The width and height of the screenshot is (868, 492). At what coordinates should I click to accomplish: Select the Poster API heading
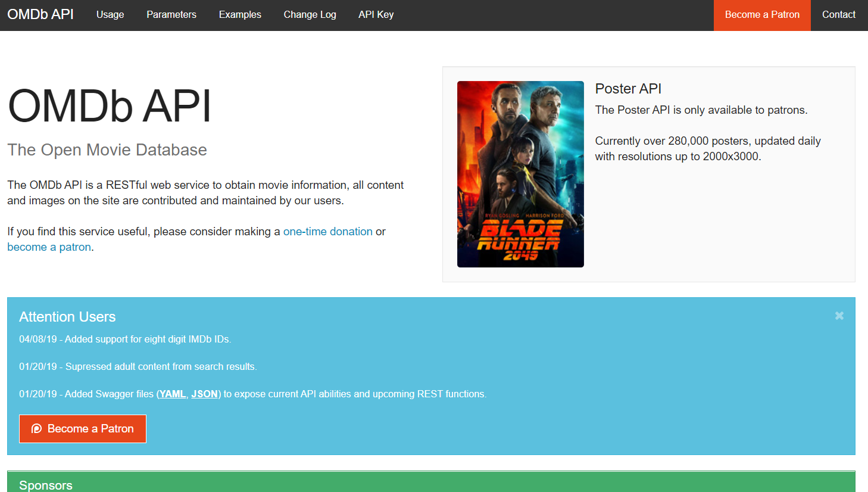tap(628, 89)
